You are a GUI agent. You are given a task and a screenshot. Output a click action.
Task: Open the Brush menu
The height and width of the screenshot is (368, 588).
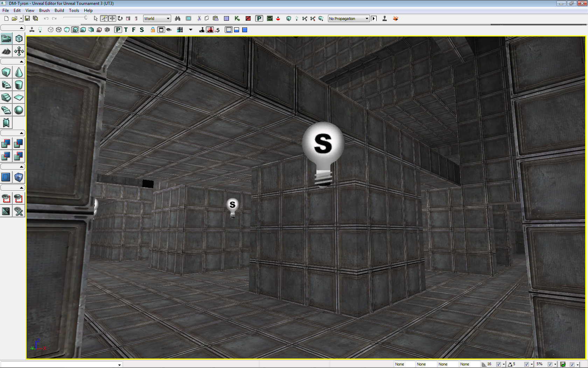tap(44, 11)
